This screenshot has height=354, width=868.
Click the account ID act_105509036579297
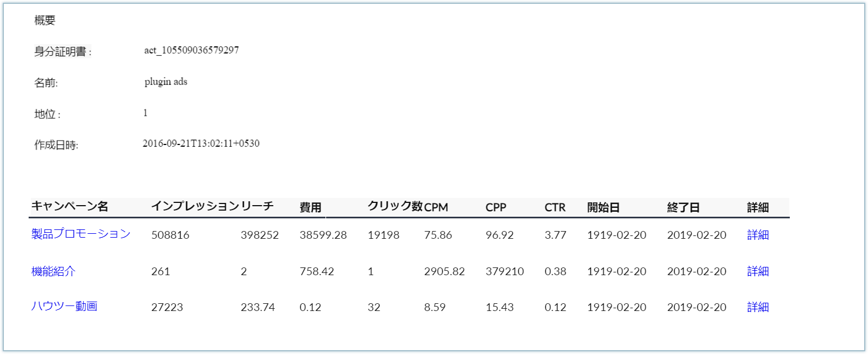coord(192,50)
